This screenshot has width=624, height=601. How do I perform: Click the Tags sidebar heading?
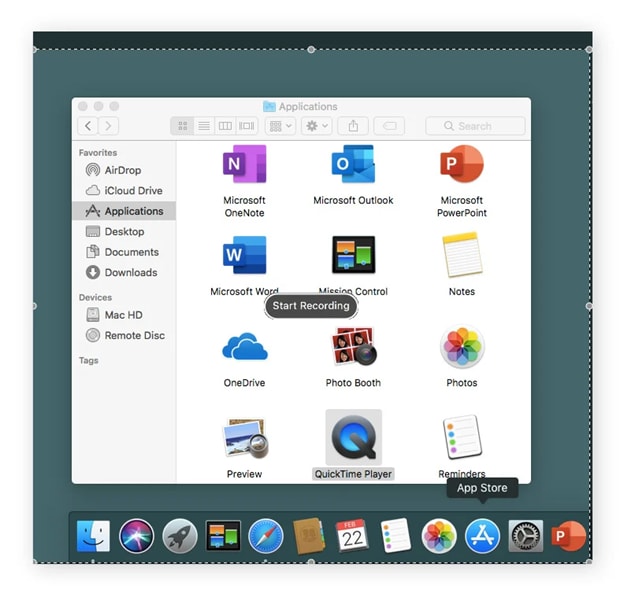88,361
